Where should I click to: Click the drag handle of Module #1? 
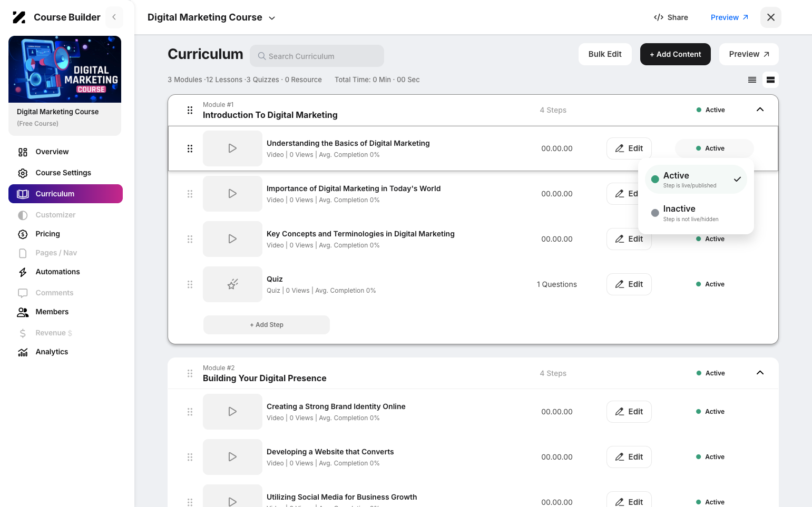(190, 110)
